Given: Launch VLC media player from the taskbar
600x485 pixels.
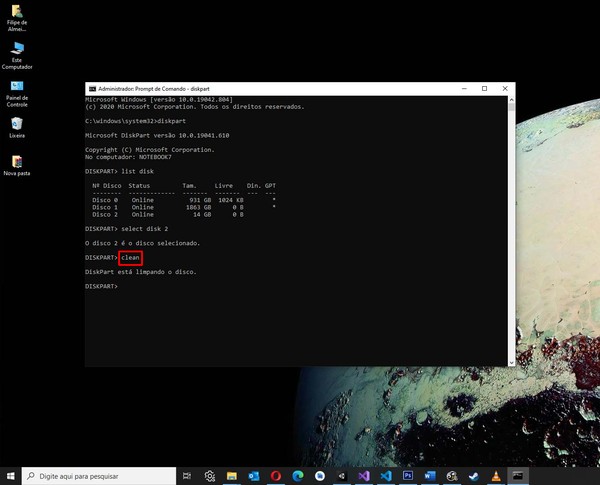Looking at the screenshot, I should click(495, 476).
